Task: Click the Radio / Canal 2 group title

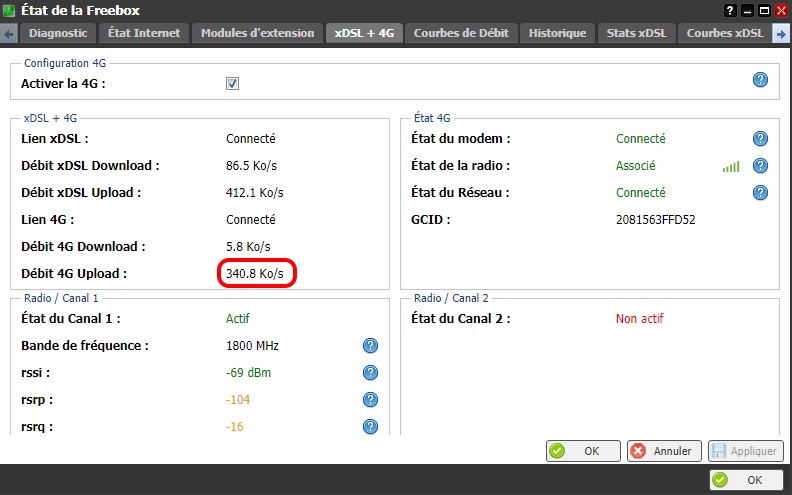Action: (x=451, y=298)
